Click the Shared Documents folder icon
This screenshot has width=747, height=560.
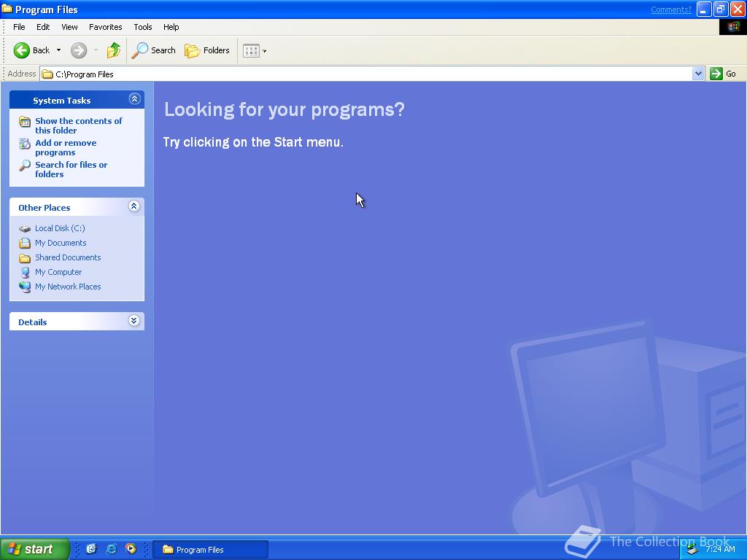25,258
